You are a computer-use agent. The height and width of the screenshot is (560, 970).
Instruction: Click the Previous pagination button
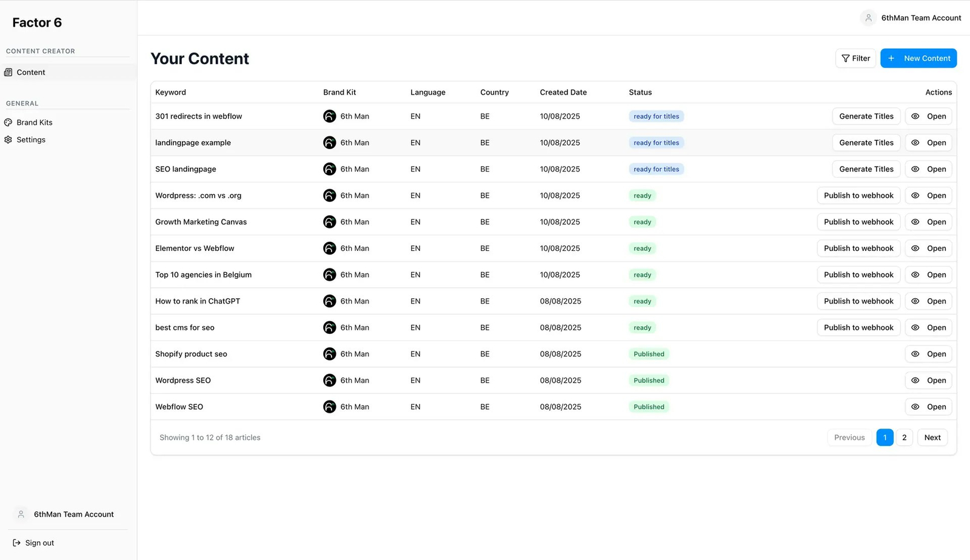(849, 438)
